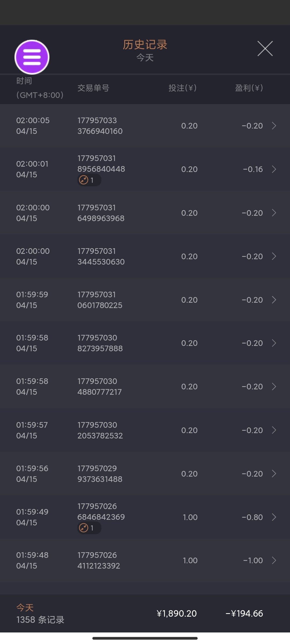The image size is (290, 644).
Task: Click the 交易单号 column header
Action: click(x=93, y=88)
